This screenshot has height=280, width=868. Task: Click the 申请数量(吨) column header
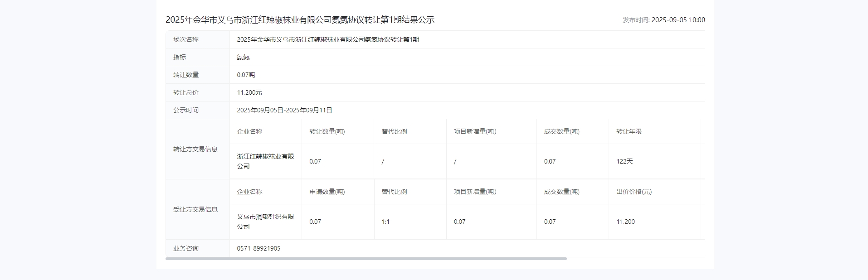coord(327,192)
